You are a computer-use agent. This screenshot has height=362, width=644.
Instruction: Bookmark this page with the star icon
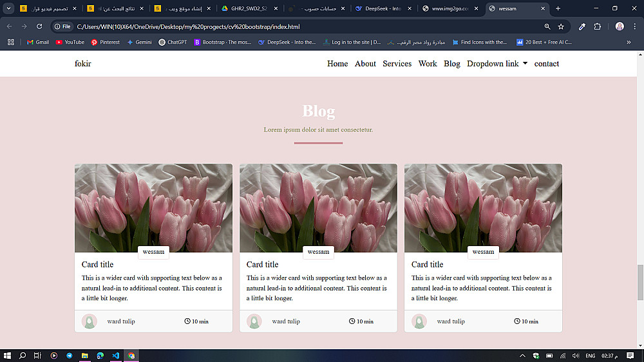tap(561, 26)
